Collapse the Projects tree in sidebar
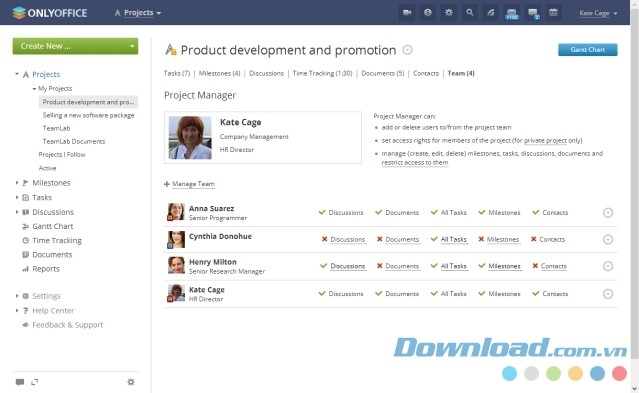 tap(17, 74)
